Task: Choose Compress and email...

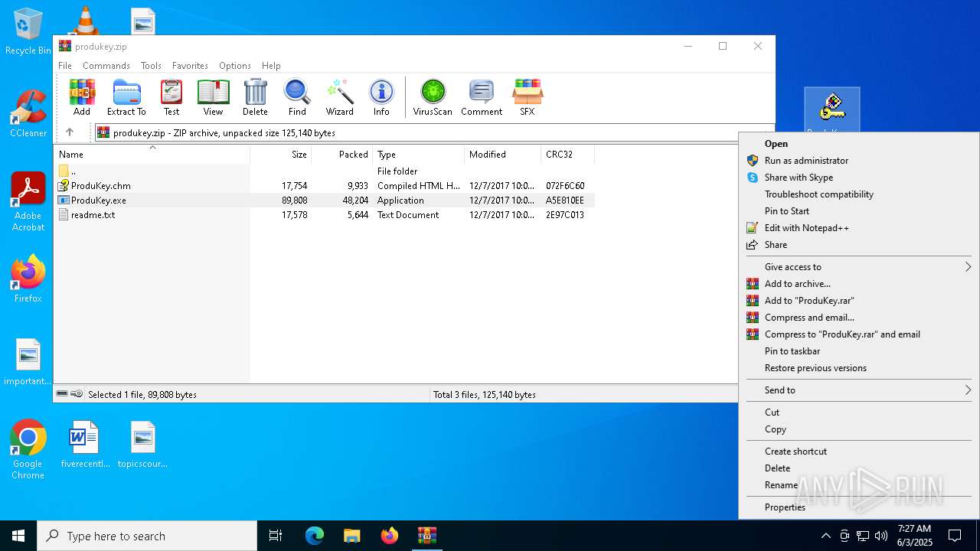Action: 858,318
